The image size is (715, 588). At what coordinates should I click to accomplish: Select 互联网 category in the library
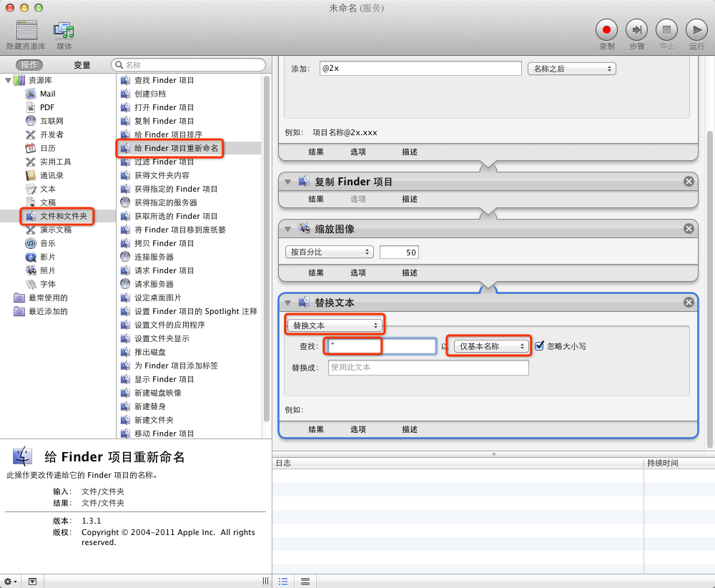tap(51, 121)
